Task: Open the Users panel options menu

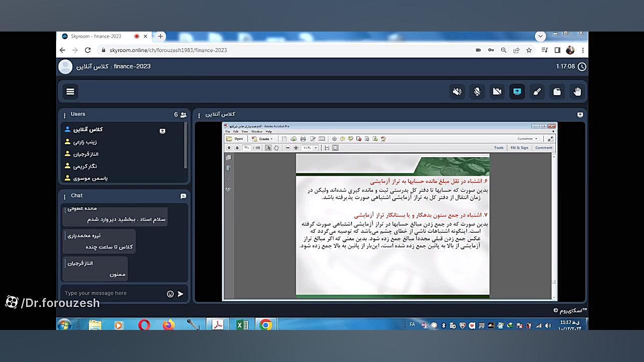Action: point(65,115)
